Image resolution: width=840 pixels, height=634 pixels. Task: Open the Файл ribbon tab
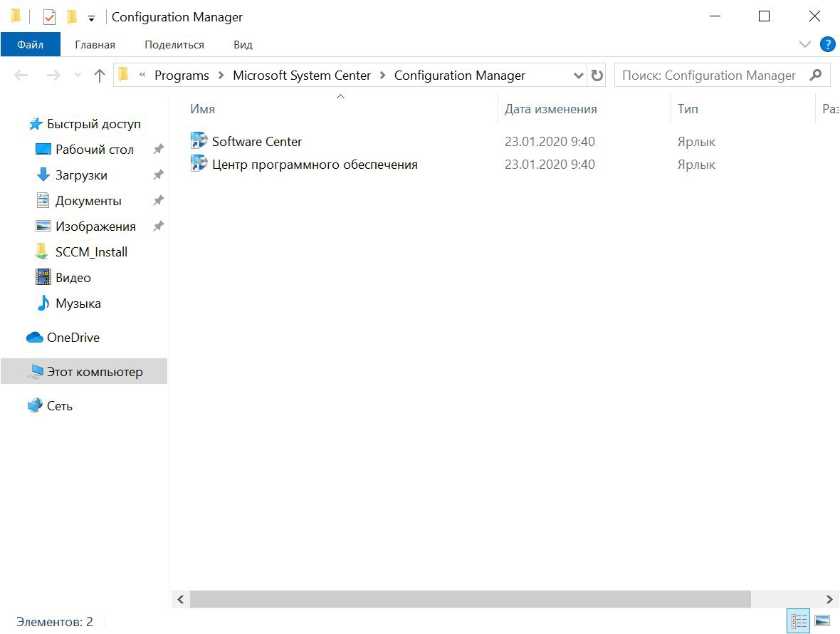[x=30, y=44]
